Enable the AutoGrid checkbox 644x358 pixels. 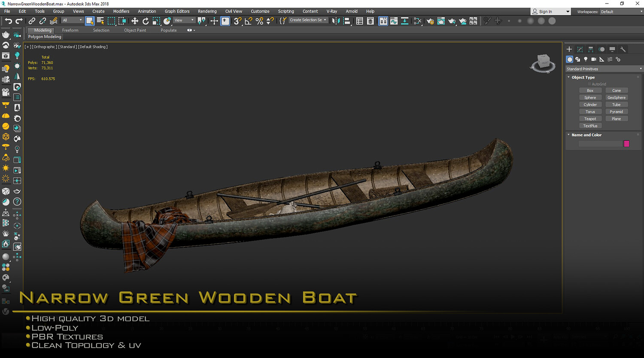[590, 84]
